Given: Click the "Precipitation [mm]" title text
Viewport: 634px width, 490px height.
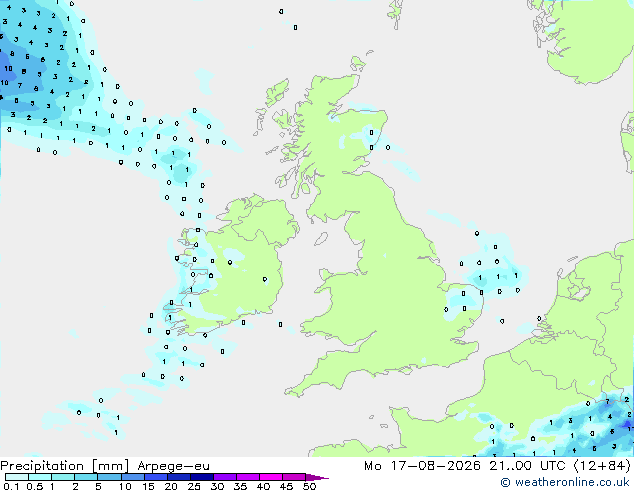Looking at the screenshot, I should 65,466.
